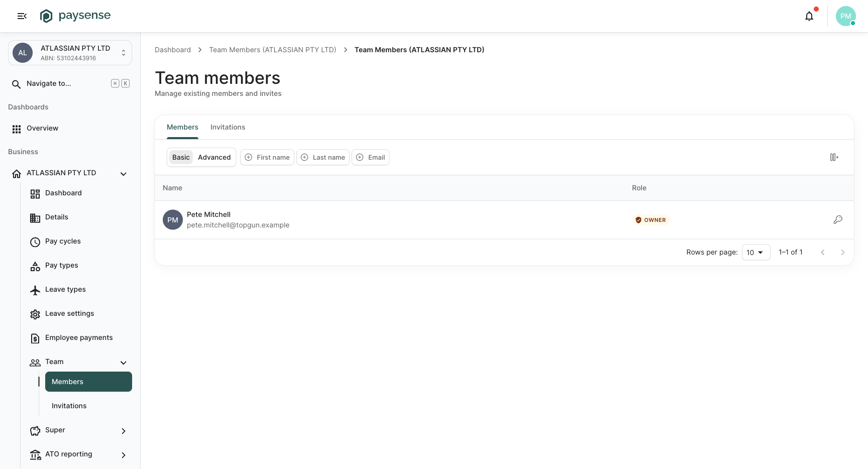868x469 pixels.
Task: Click the AL organisation avatar
Action: tap(23, 53)
